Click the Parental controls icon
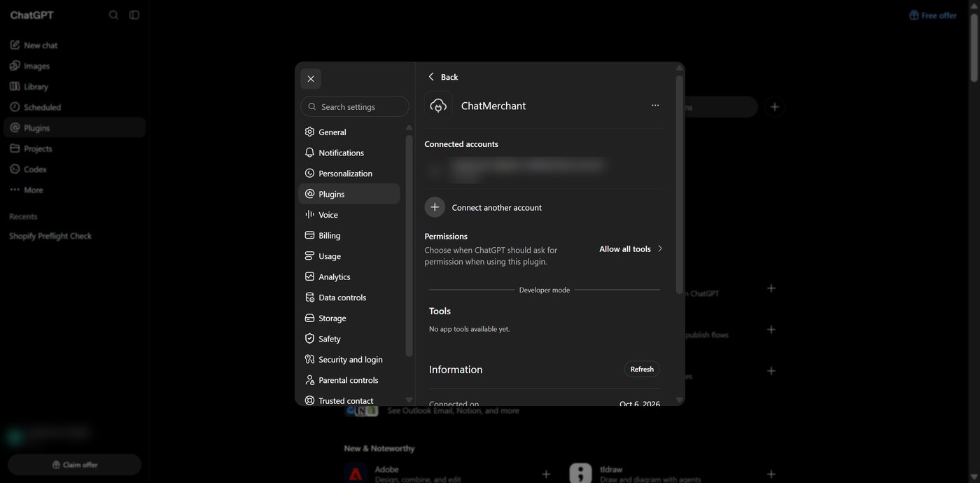Screen dimensions: 980x483 point(309,379)
